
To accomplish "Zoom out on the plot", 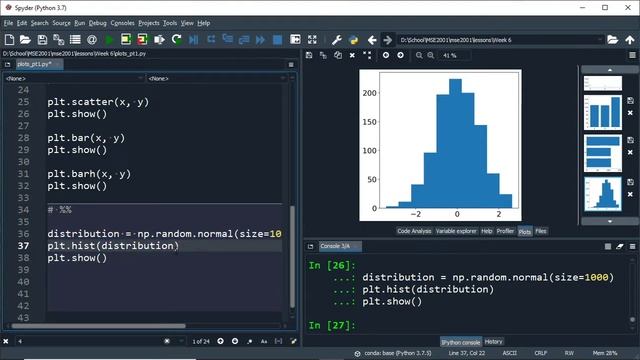I will click(x=419, y=55).
